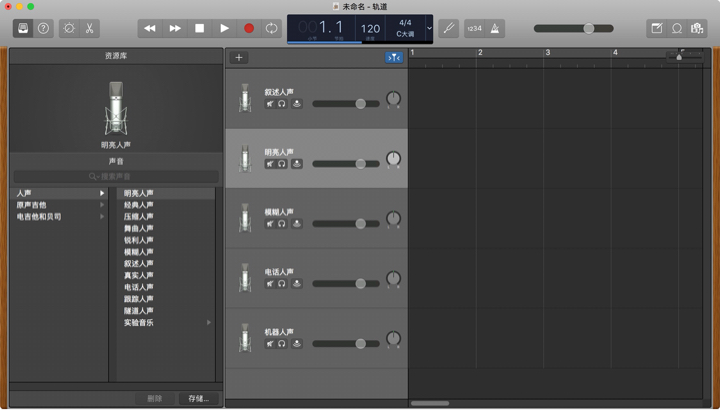This screenshot has height=410, width=720.
Task: Open the Media Browser button
Action: pyautogui.click(x=697, y=28)
